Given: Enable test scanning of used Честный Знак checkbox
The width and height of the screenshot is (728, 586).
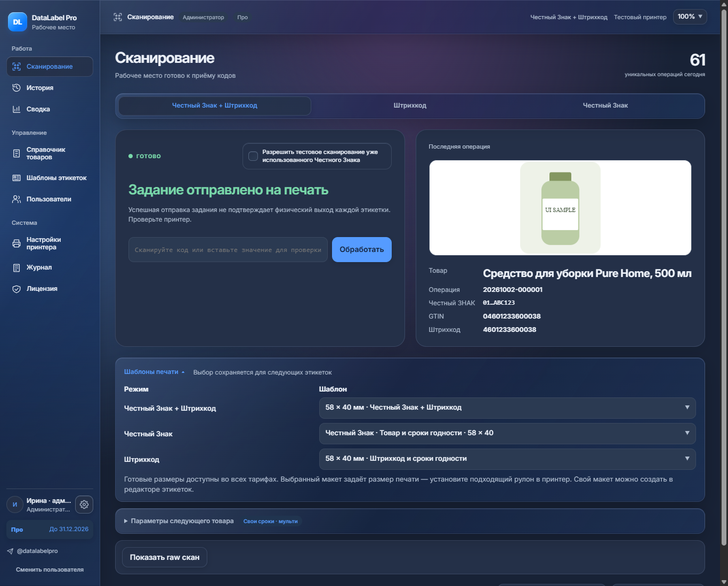Looking at the screenshot, I should (x=253, y=156).
